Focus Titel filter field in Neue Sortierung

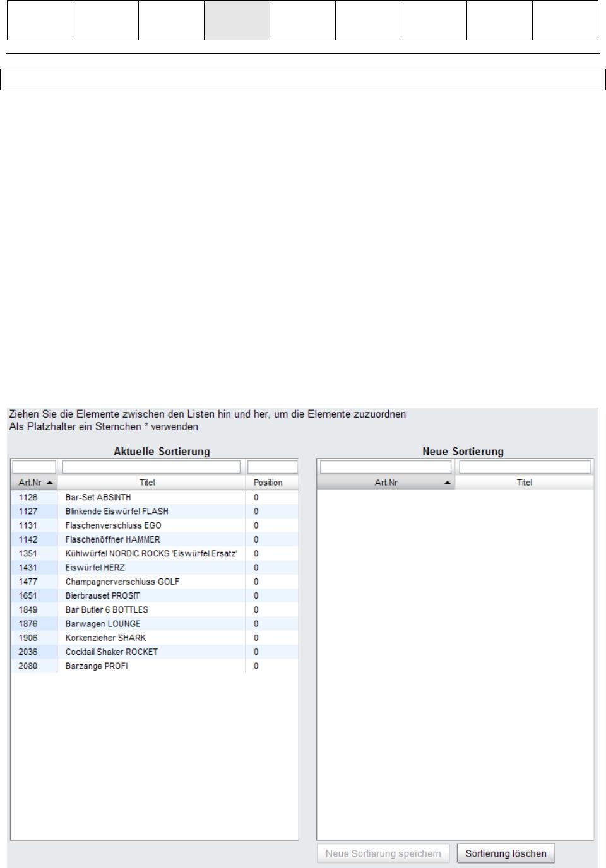point(525,467)
